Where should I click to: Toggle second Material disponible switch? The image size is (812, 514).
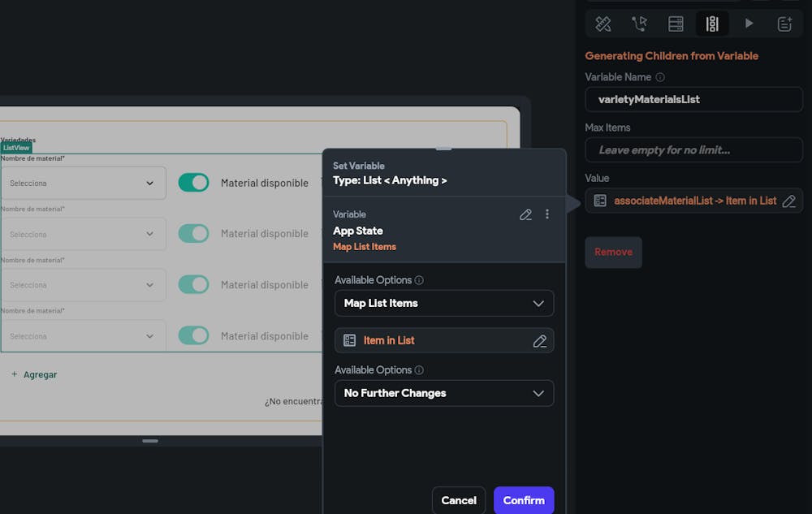pos(193,234)
